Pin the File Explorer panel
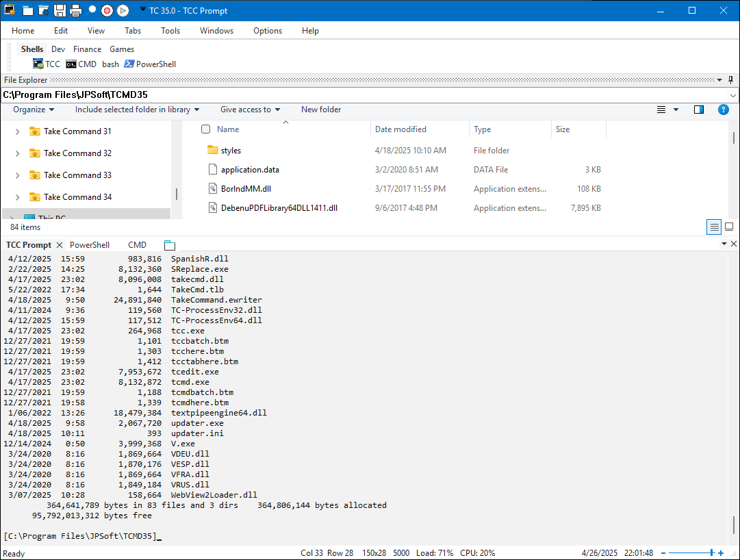Viewport: 740px width, 560px height. click(730, 79)
